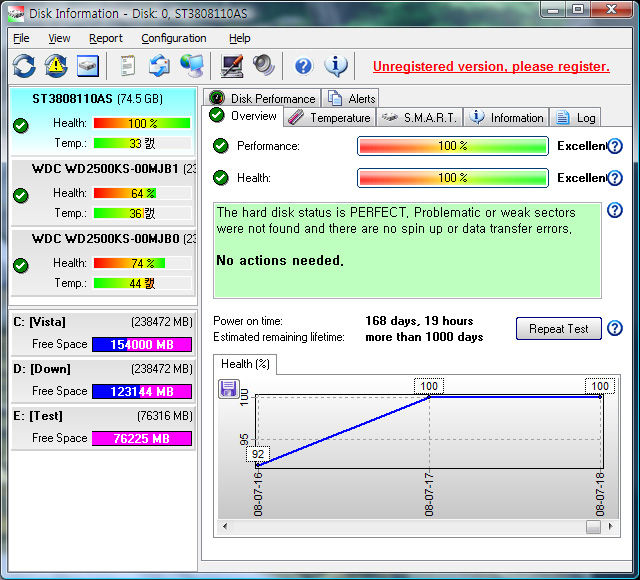The width and height of the screenshot is (640, 580).
Task: Click the help icon beside the status text box
Action: (x=615, y=210)
